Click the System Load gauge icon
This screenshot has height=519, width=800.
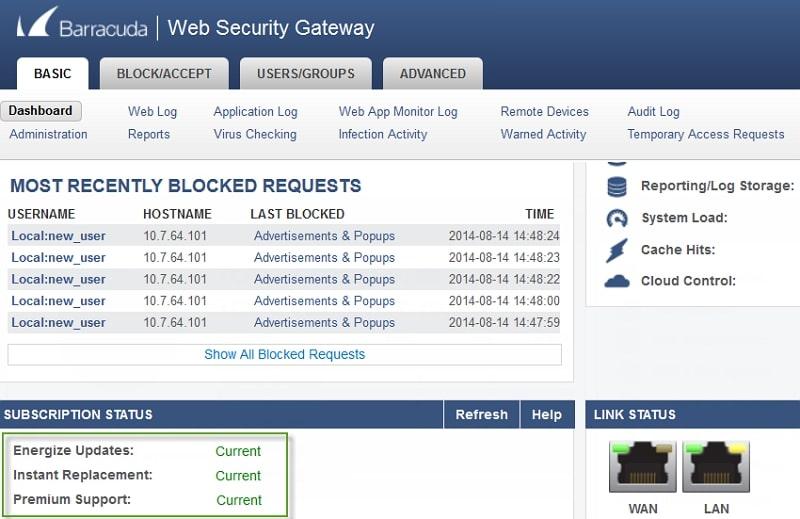point(617,218)
